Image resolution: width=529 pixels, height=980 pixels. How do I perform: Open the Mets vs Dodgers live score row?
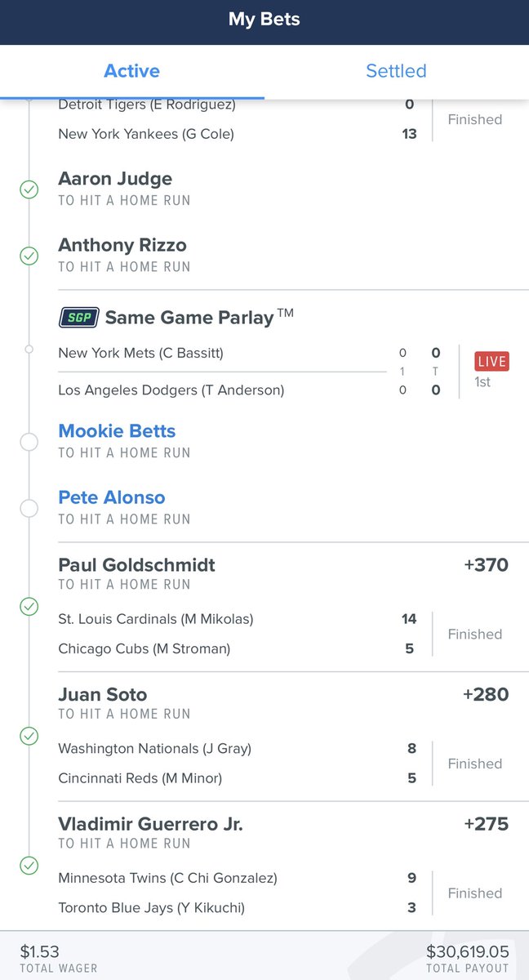tap(283, 372)
